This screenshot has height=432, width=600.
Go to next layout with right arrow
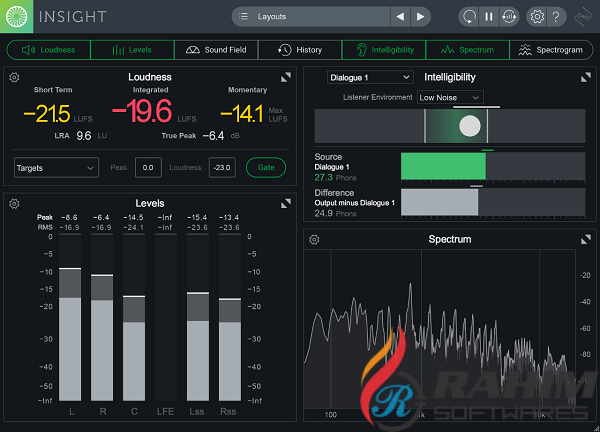point(420,16)
